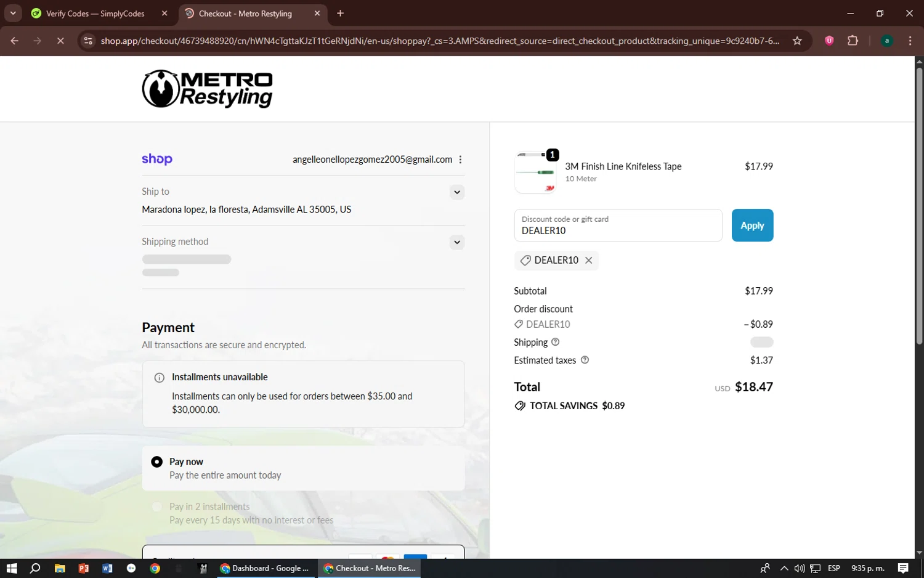Click the account email address
This screenshot has width=924, height=578.
[x=372, y=160]
